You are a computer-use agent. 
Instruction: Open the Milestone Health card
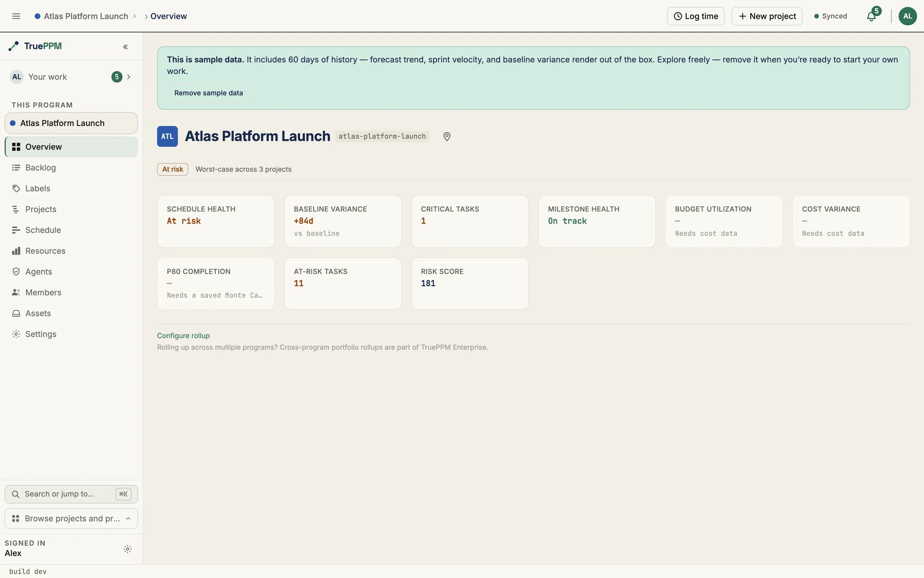click(597, 221)
